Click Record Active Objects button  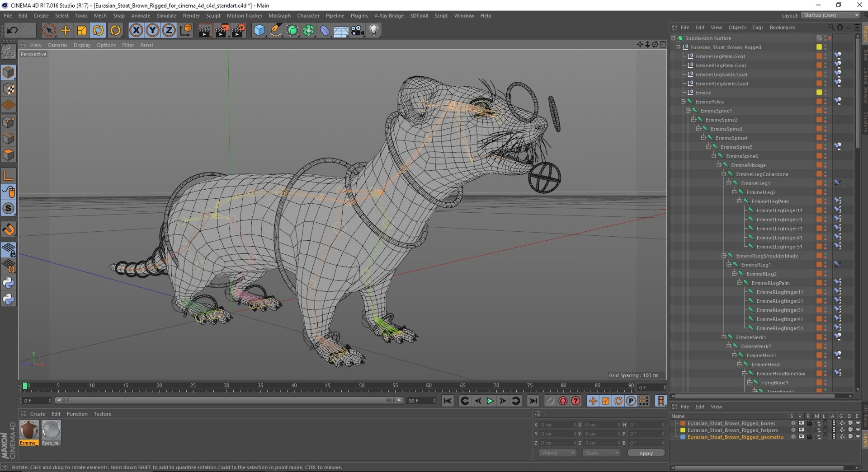550,401
